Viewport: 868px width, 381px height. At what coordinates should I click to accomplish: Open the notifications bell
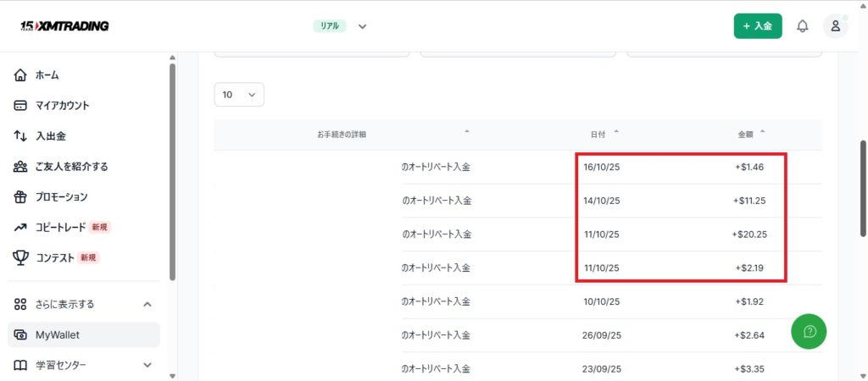tap(802, 26)
